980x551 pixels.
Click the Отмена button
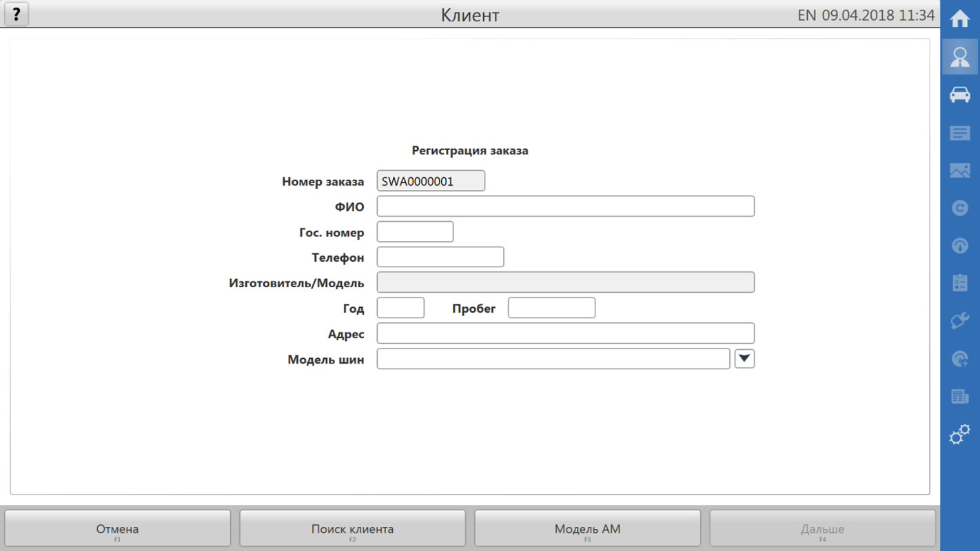click(x=118, y=529)
